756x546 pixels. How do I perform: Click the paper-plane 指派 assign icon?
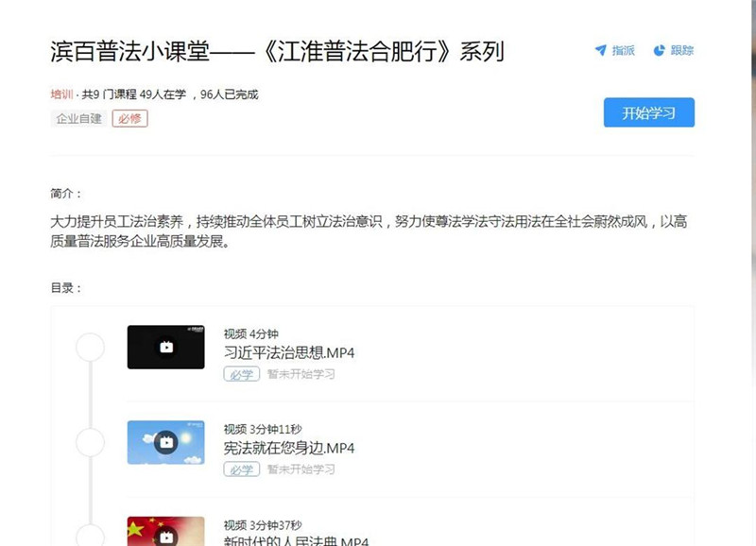[602, 49]
